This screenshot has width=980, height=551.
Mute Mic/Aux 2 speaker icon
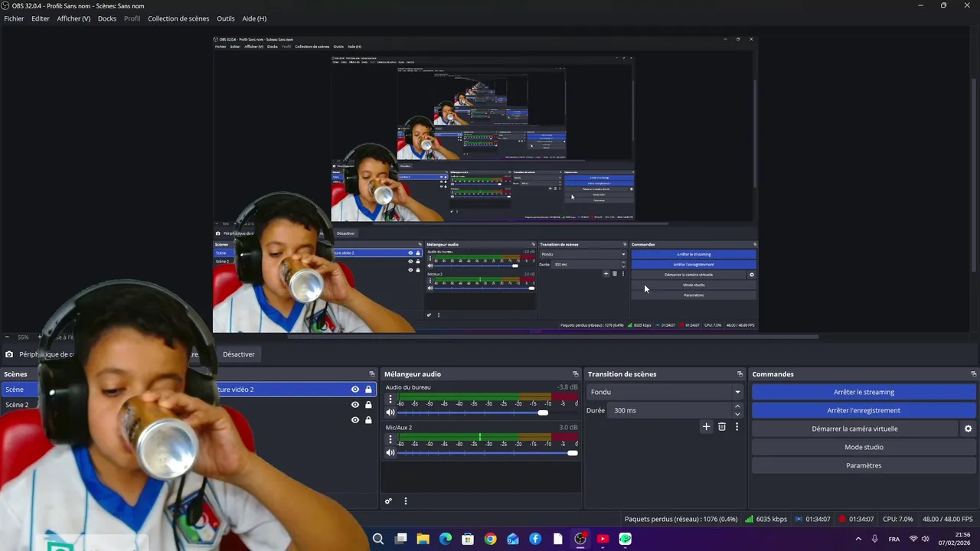click(x=390, y=453)
